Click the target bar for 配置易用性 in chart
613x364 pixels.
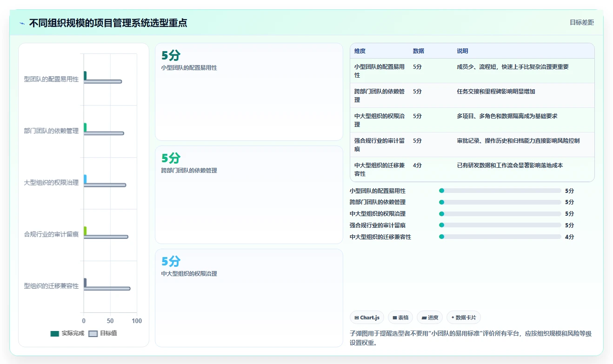click(103, 81)
